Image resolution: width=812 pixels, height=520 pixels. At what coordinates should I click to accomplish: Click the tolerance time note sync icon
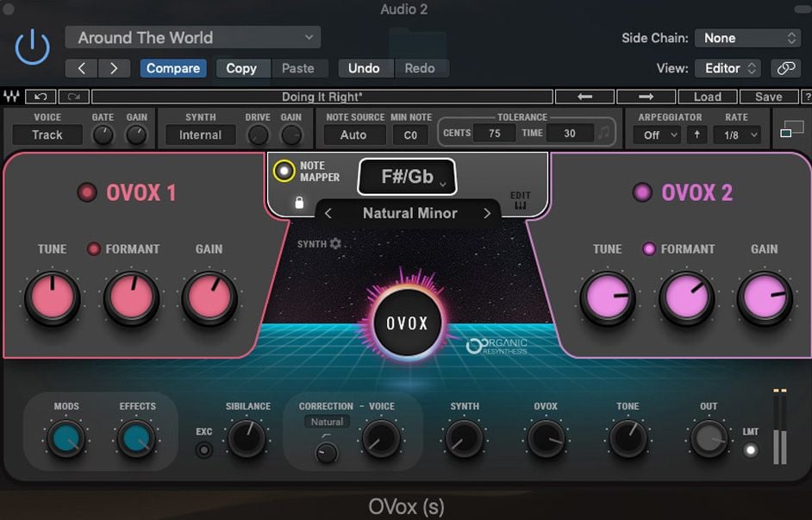pyautogui.click(x=603, y=133)
